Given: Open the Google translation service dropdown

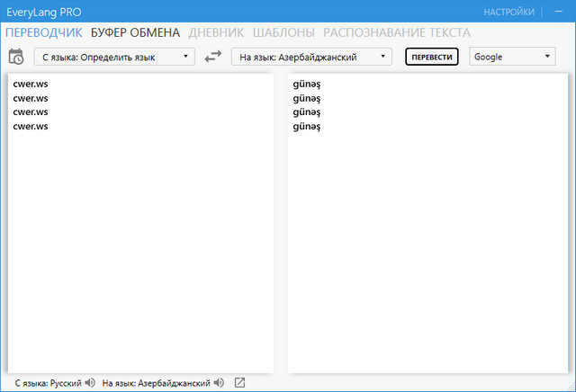Looking at the screenshot, I should point(512,57).
